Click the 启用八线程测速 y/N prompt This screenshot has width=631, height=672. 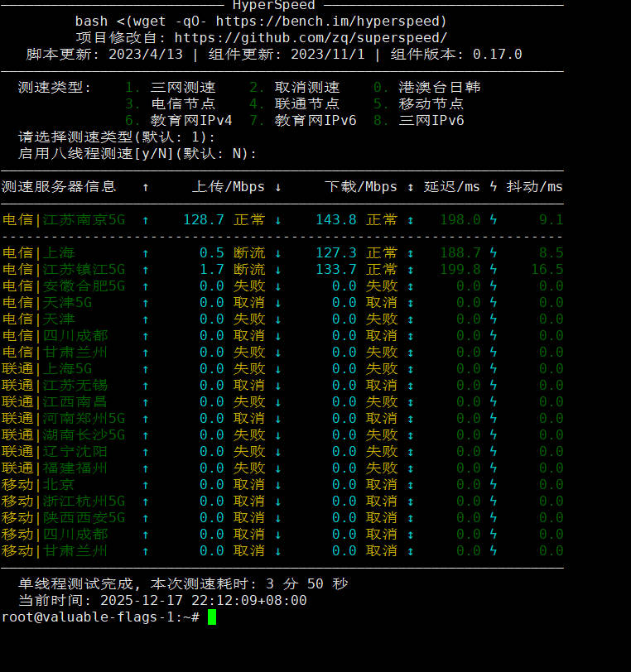click(x=137, y=154)
